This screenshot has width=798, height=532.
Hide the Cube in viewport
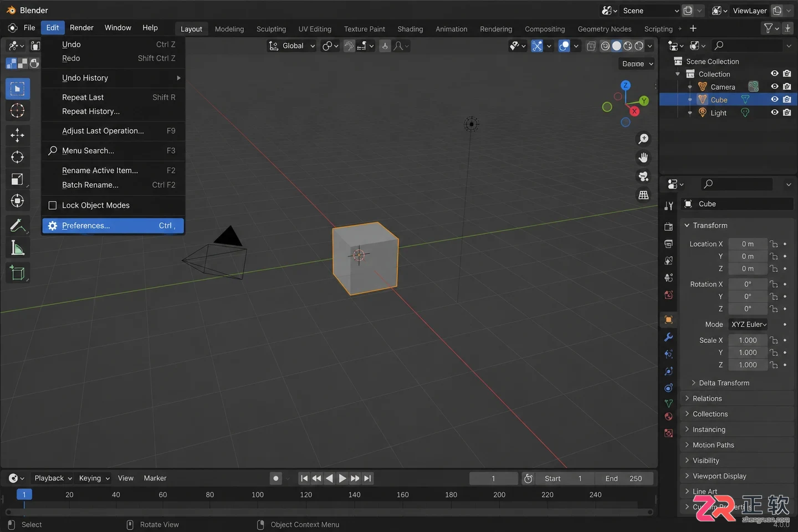775,99
